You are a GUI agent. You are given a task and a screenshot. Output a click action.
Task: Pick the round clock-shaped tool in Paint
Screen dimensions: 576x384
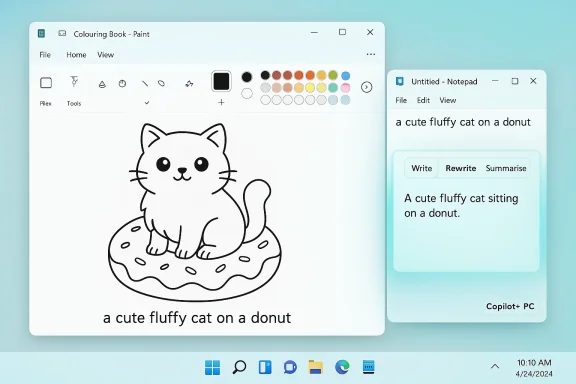122,83
